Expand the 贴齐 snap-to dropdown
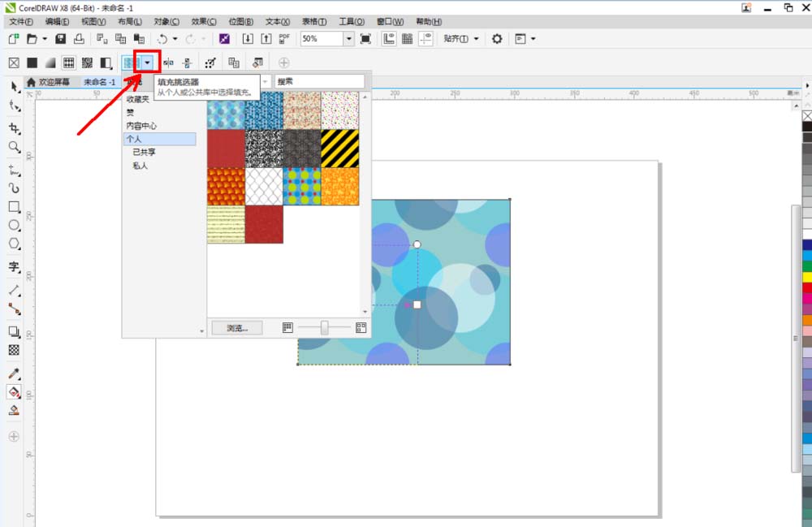 [x=460, y=39]
